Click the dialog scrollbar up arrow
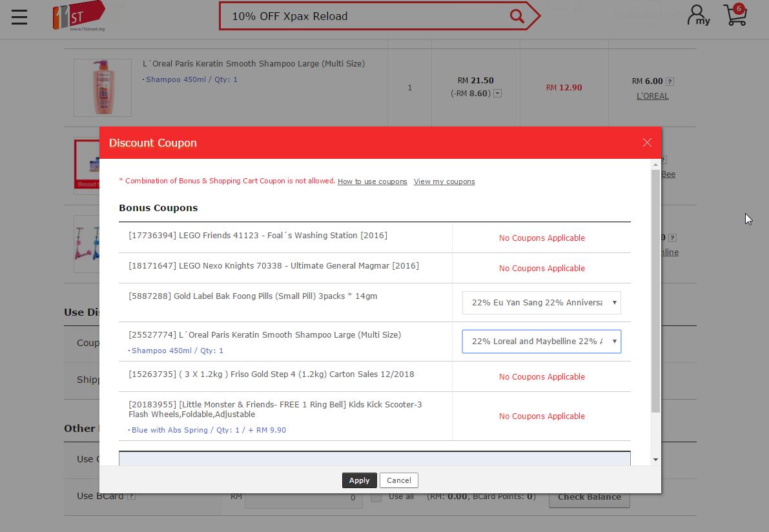 click(656, 165)
